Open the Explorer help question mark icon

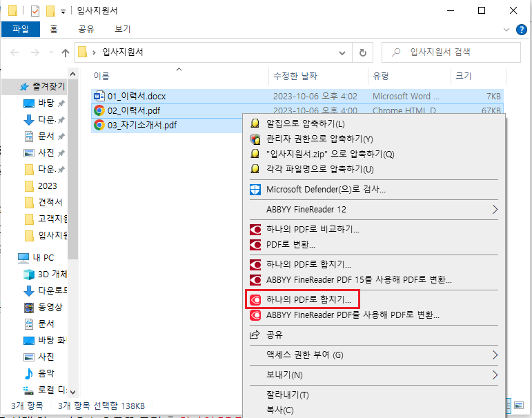point(522,30)
